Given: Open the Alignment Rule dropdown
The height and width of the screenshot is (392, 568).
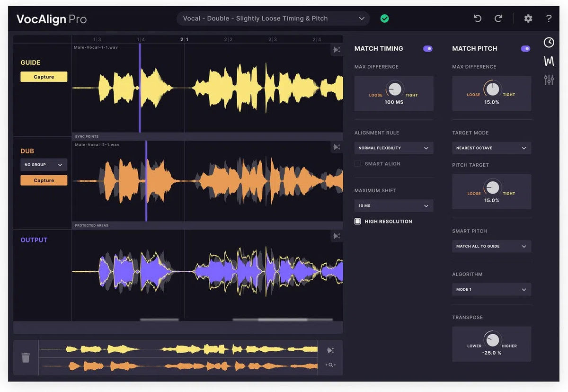Looking at the screenshot, I should coord(393,148).
